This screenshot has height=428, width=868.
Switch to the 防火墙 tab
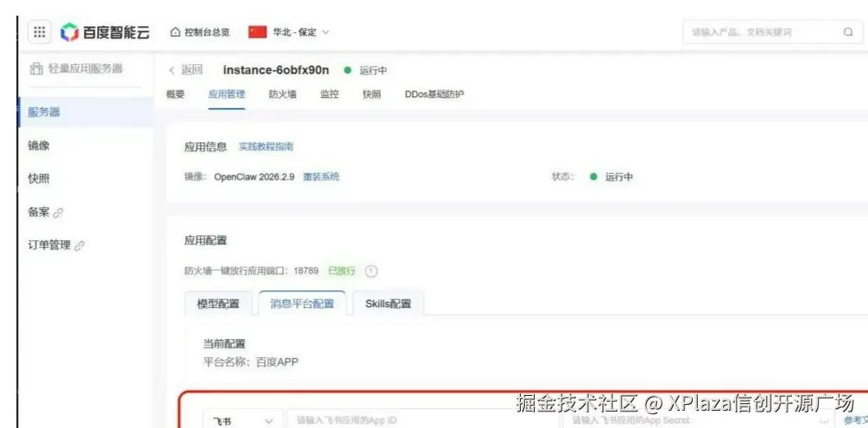tap(282, 94)
